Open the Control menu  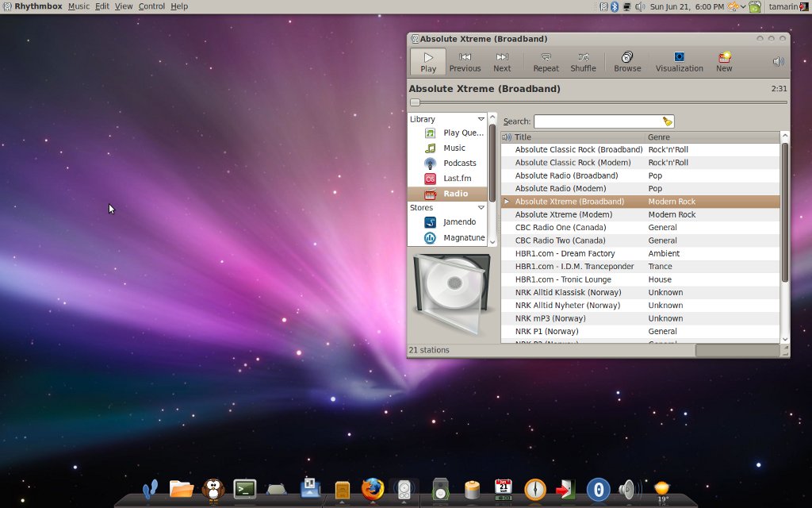151,6
